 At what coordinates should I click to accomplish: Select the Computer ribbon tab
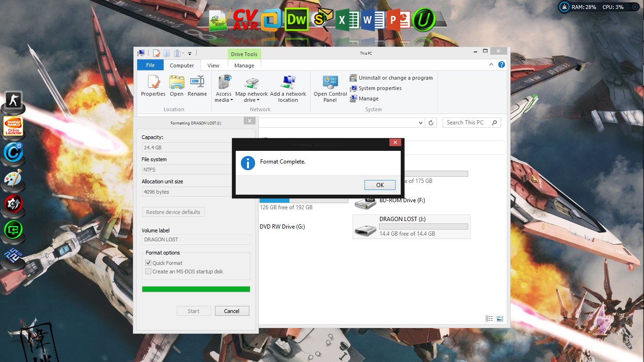pyautogui.click(x=182, y=66)
